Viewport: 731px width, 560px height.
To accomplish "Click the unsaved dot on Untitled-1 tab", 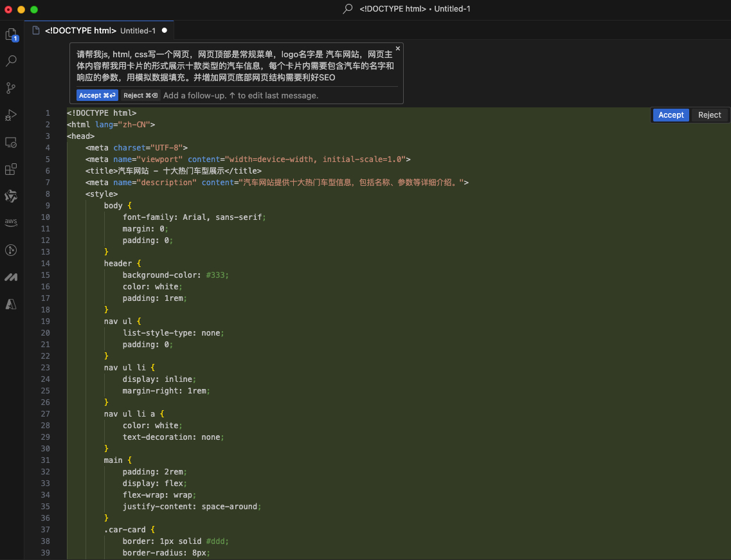I will tap(165, 30).
